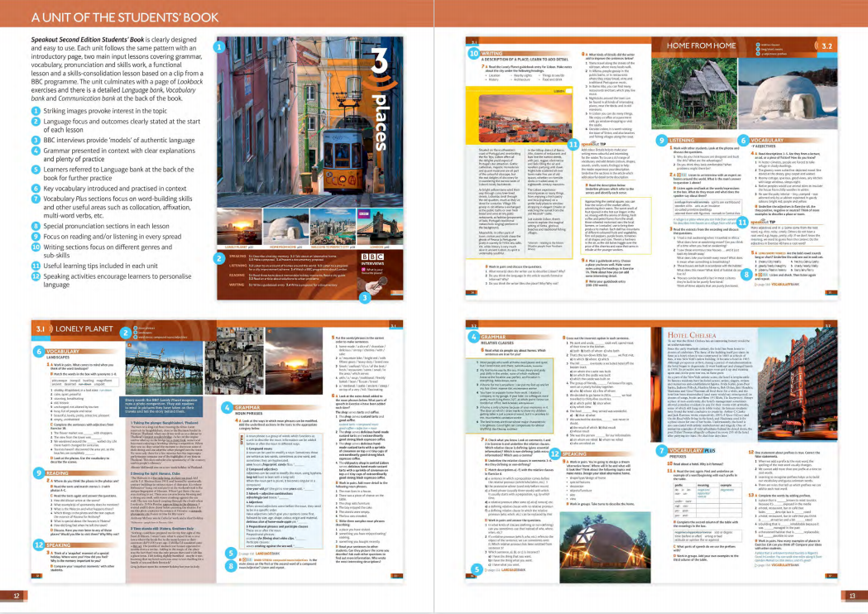The height and width of the screenshot is (614, 868).
Task: Click "Grammar presented in context with clear explanations"
Action: coord(119,151)
